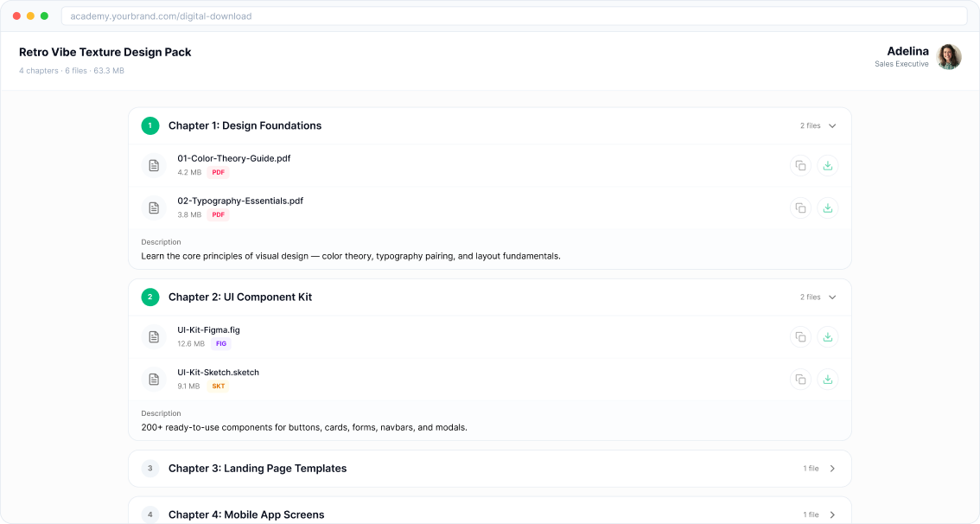Click document icon beside 01-Color-Theory-Guide.pdf
The image size is (980, 524).
pyautogui.click(x=154, y=165)
